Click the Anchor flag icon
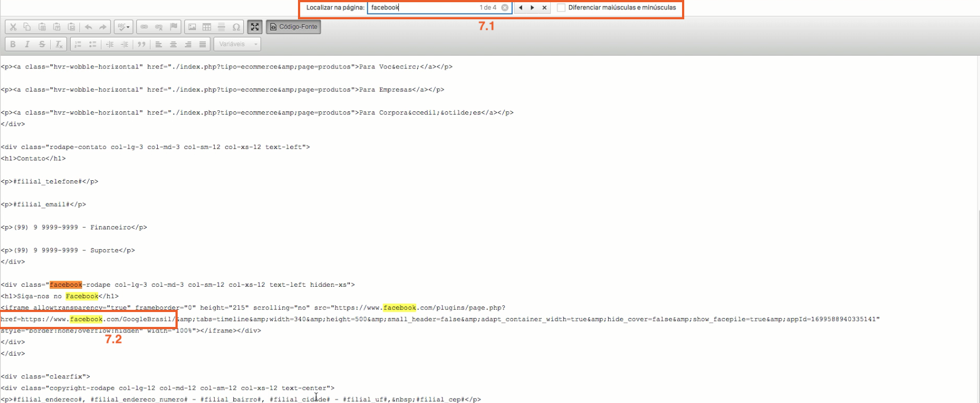 pyautogui.click(x=174, y=27)
